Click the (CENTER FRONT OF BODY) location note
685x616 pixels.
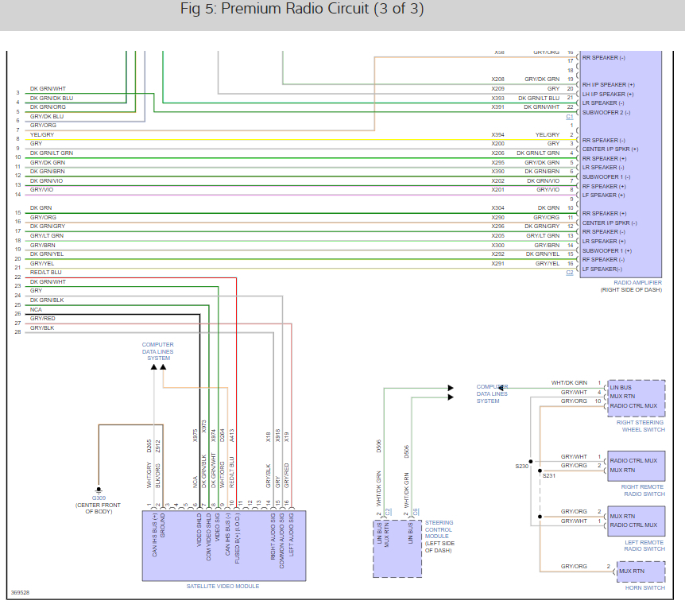point(98,509)
